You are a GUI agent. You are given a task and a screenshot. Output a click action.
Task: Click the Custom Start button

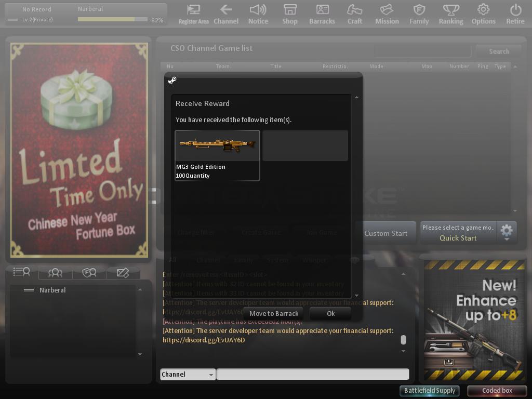[x=386, y=233]
